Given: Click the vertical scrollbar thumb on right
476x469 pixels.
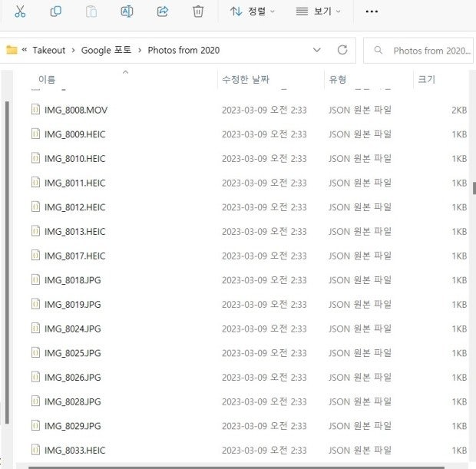Looking at the screenshot, I should [474, 188].
